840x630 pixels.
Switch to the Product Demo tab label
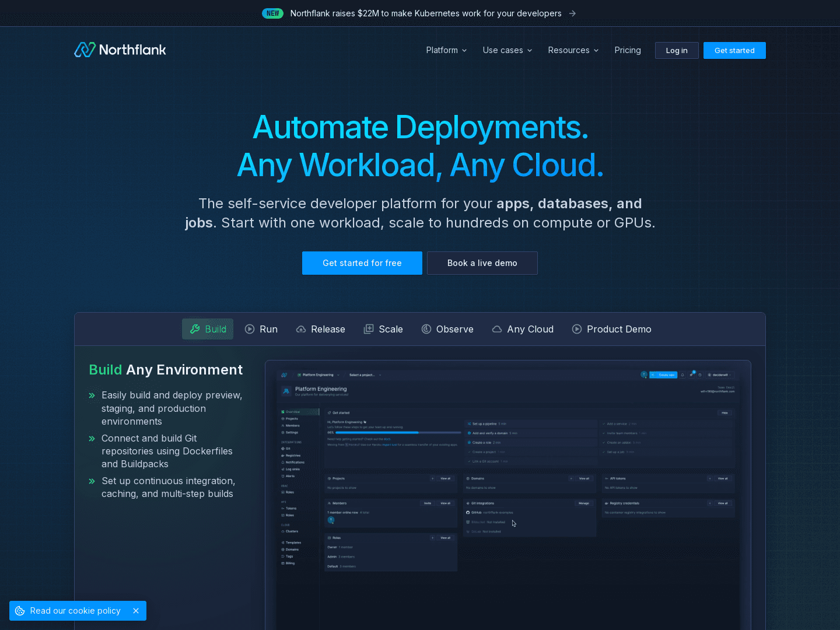[619, 329]
